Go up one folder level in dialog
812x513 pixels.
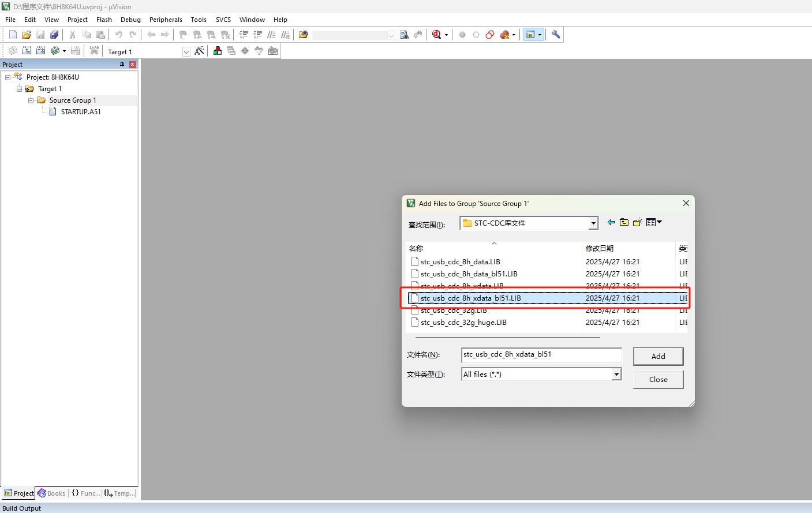tap(624, 223)
